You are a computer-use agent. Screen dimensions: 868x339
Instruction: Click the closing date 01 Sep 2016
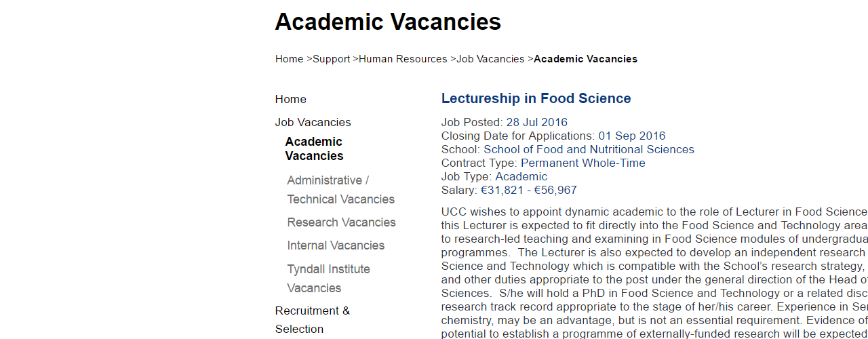click(x=632, y=136)
